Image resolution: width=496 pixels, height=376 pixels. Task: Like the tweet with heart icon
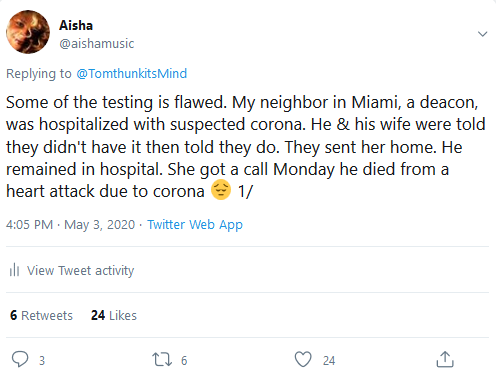coord(303,359)
